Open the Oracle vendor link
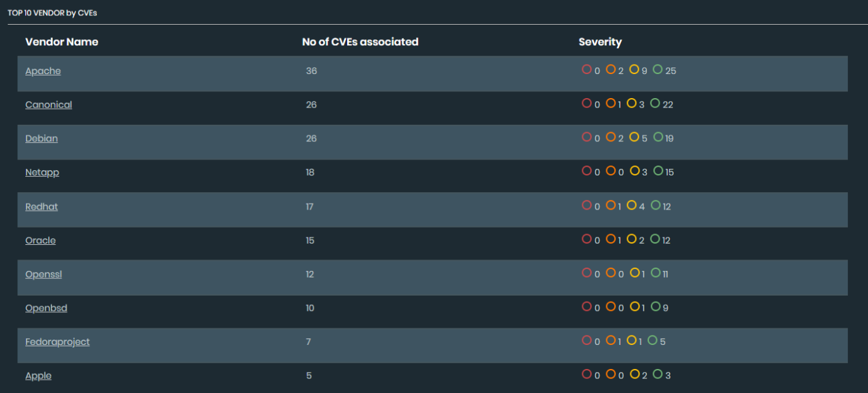This screenshot has height=393, width=868. pos(41,240)
